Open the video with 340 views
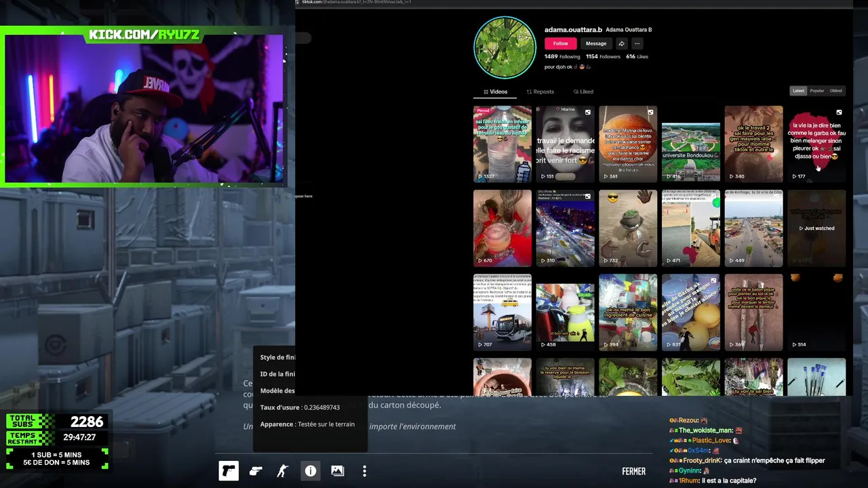Screen dimensions: 868x488 [x=753, y=144]
